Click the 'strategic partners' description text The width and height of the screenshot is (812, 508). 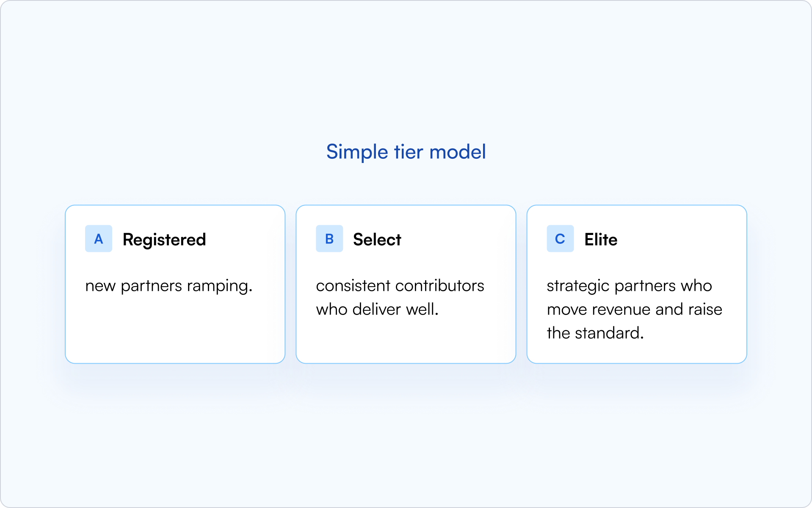point(634,309)
